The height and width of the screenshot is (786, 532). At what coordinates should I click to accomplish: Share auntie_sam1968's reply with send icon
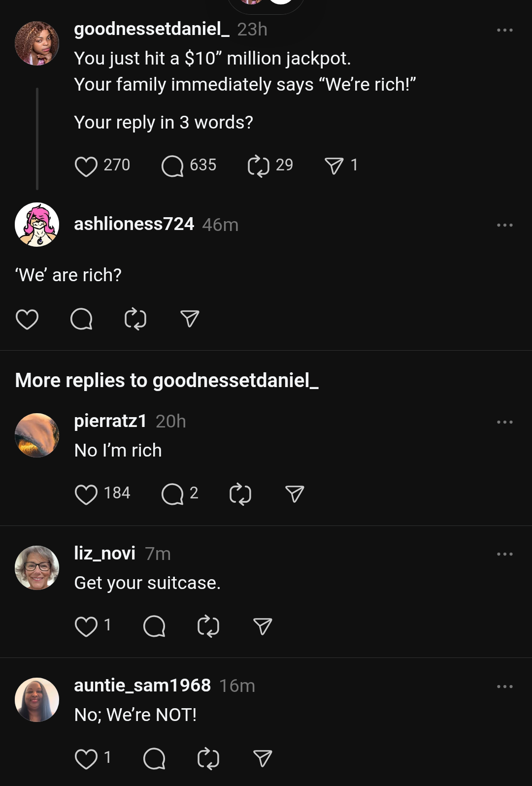(x=263, y=758)
